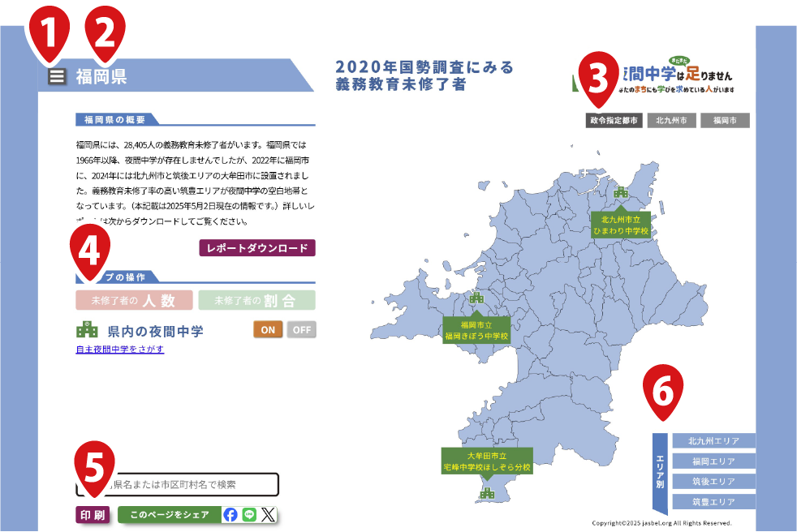The height and width of the screenshot is (532, 797).
Task: Switch map to 未修了者の人数 view
Action: click(x=134, y=300)
